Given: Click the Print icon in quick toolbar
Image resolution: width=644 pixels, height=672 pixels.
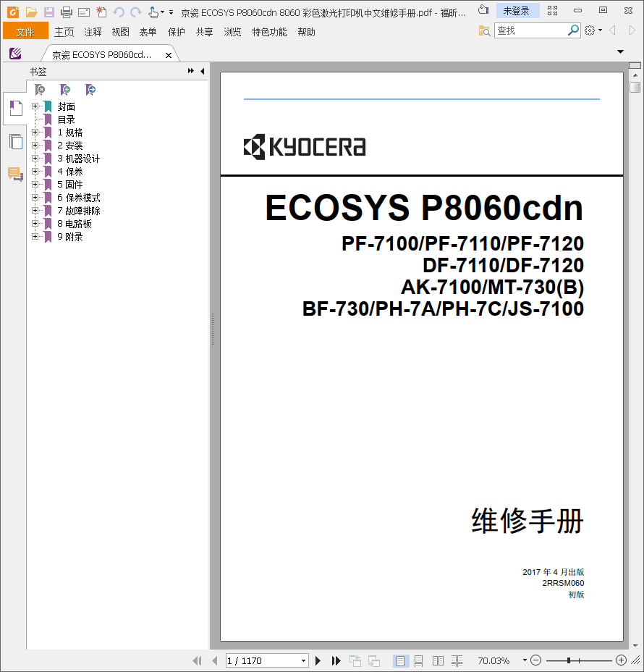Looking at the screenshot, I should [x=67, y=12].
